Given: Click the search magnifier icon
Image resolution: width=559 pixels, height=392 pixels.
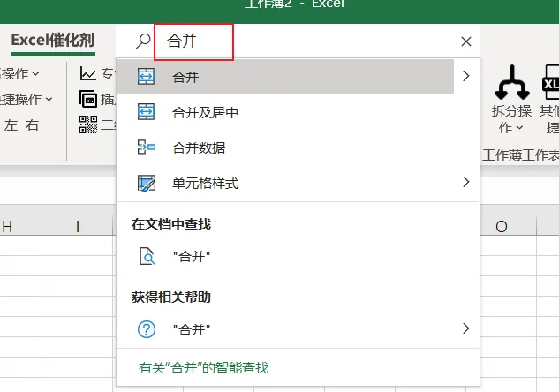Looking at the screenshot, I should 142,41.
